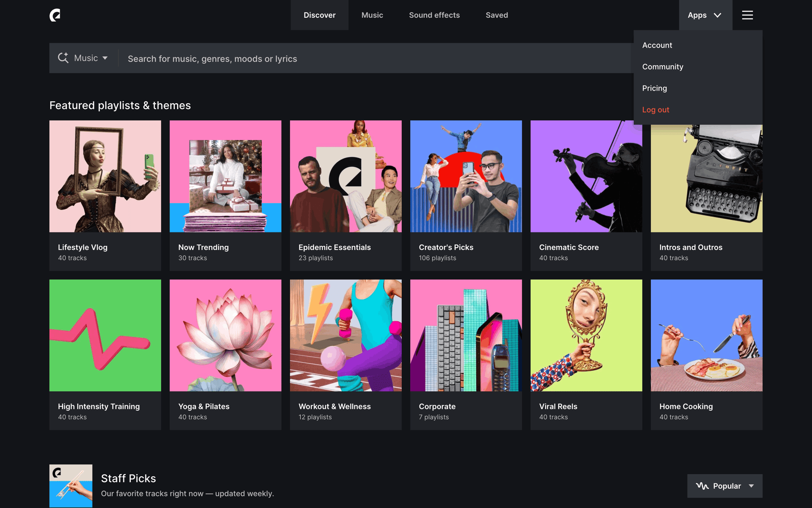This screenshot has height=508, width=812.
Task: Click the Epidemic Essentials title
Action: point(335,247)
